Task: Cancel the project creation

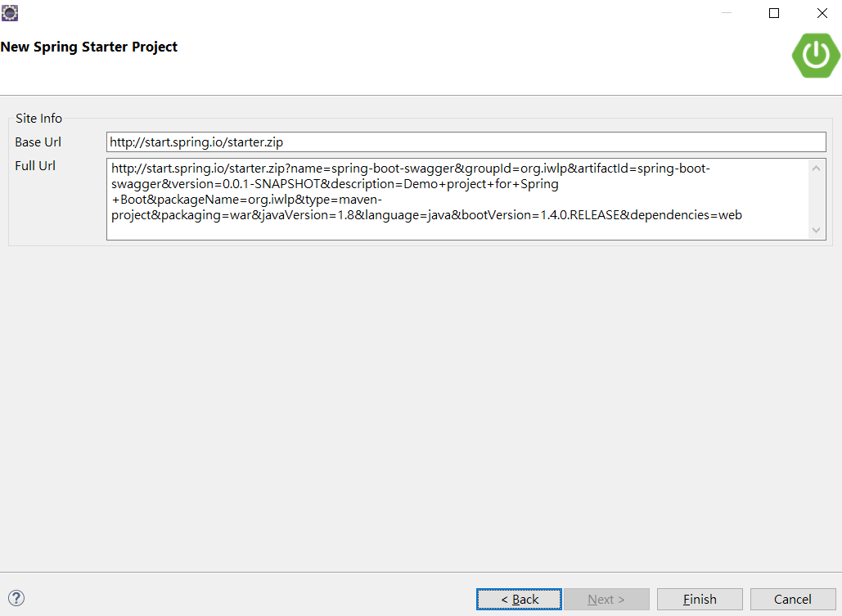Action: pyautogui.click(x=792, y=599)
